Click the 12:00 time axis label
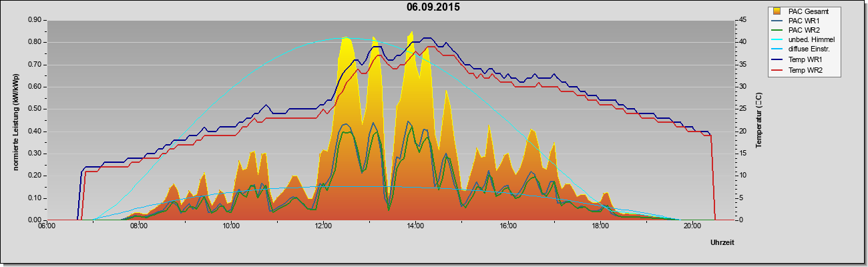This screenshot has height=267, width=868. pos(323,226)
